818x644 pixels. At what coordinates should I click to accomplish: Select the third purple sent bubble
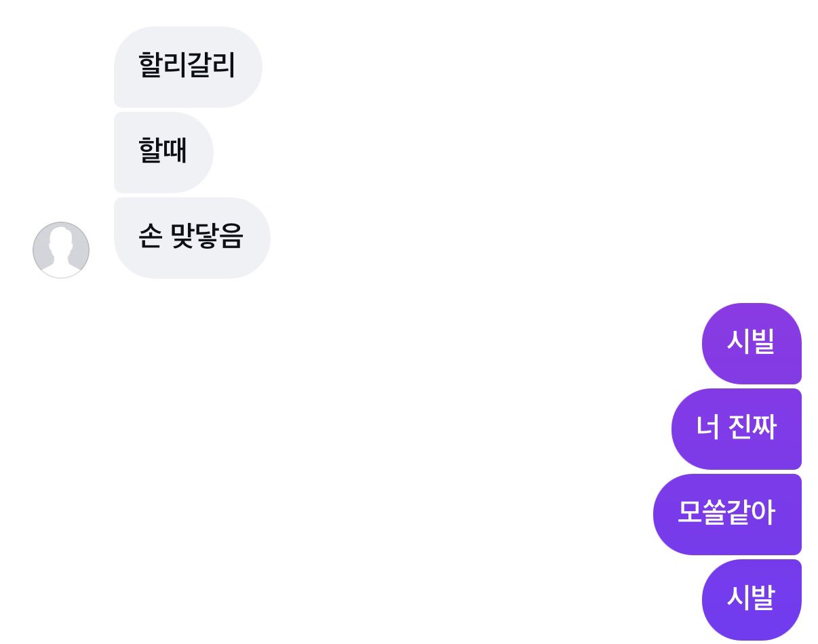[x=727, y=515]
